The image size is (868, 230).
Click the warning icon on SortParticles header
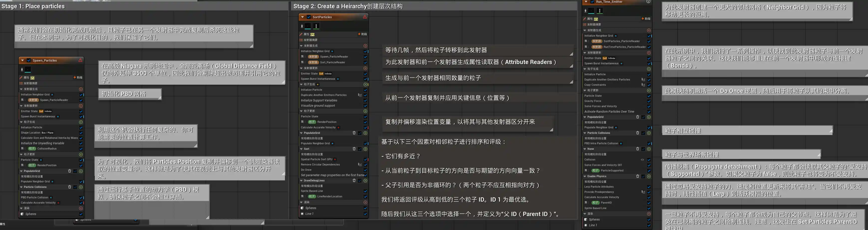click(x=365, y=17)
